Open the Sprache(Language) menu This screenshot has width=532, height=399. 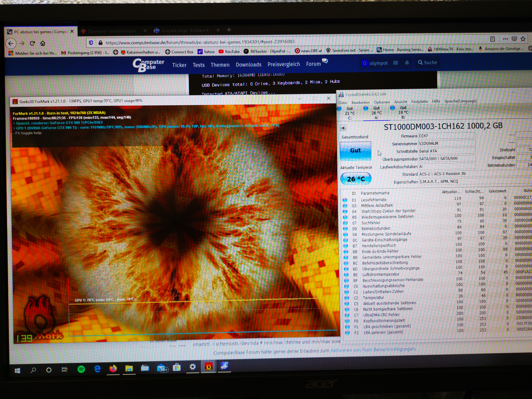460,101
